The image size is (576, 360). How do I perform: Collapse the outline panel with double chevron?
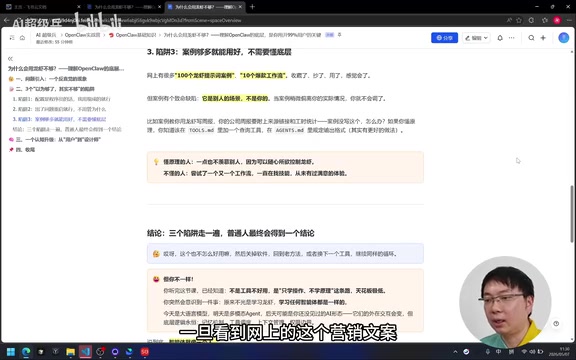[x=10, y=59]
